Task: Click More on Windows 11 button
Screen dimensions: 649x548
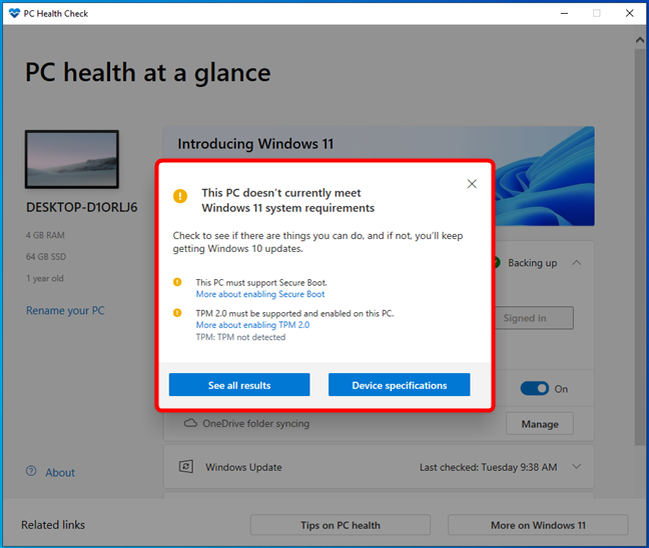Action: [538, 525]
